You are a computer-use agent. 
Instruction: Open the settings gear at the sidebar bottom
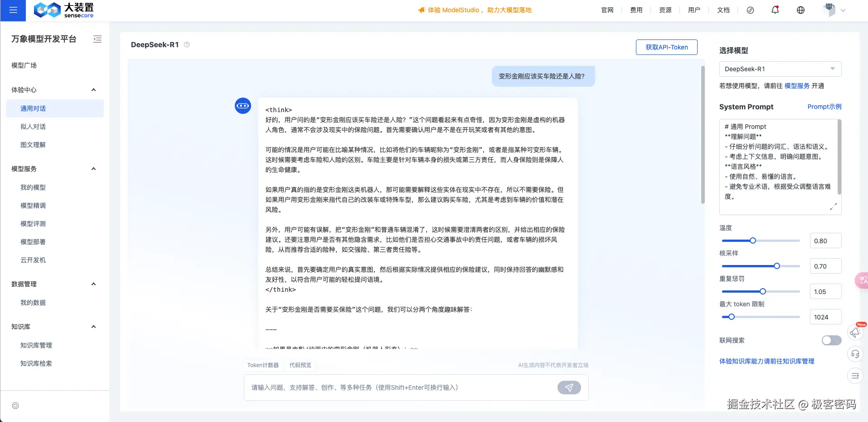pyautogui.click(x=15, y=406)
